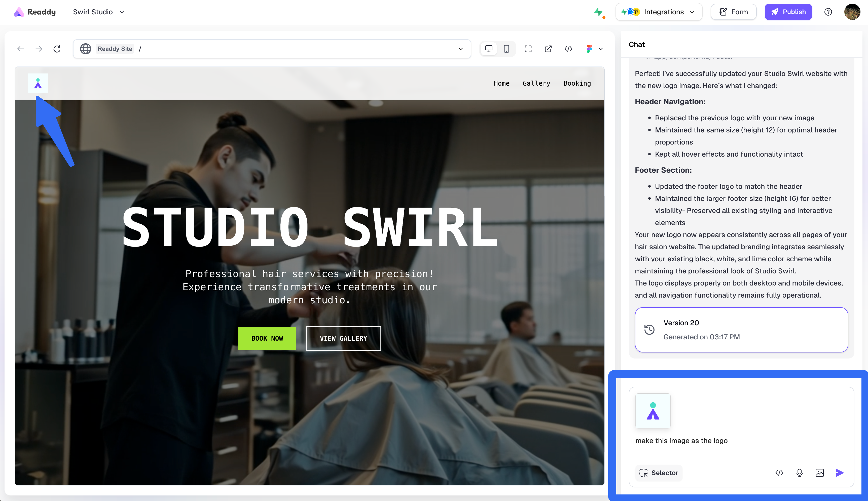Open the Integrations dropdown
The height and width of the screenshot is (501, 868).
pyautogui.click(x=659, y=12)
